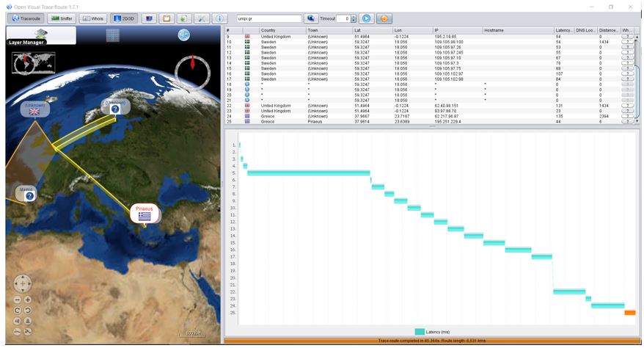Open the settings tools icon
The width and height of the screenshot is (644, 348).
click(202, 18)
